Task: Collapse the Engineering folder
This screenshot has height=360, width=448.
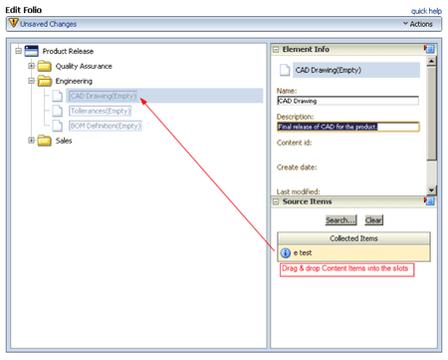Action: (31, 81)
